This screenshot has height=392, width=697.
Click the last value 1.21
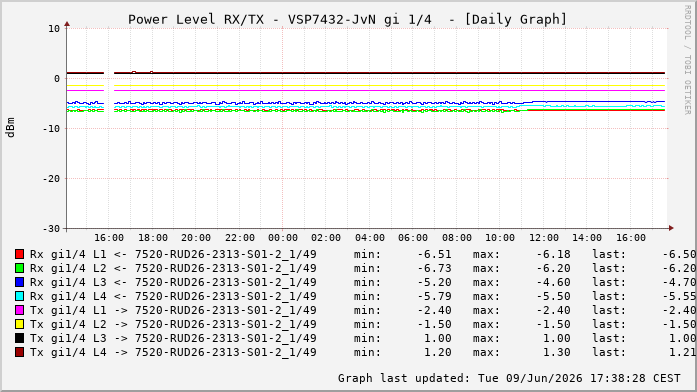(682, 352)
